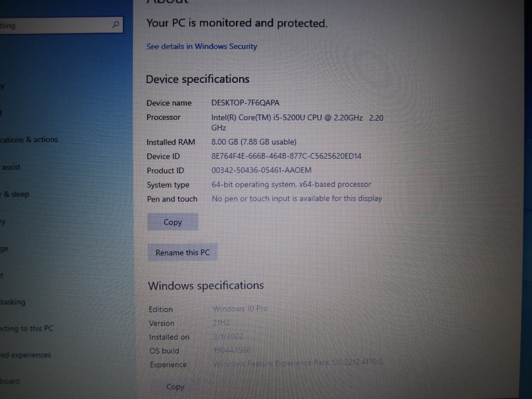Click Your PC is monitored and protected
The image size is (532, 399).
237,23
